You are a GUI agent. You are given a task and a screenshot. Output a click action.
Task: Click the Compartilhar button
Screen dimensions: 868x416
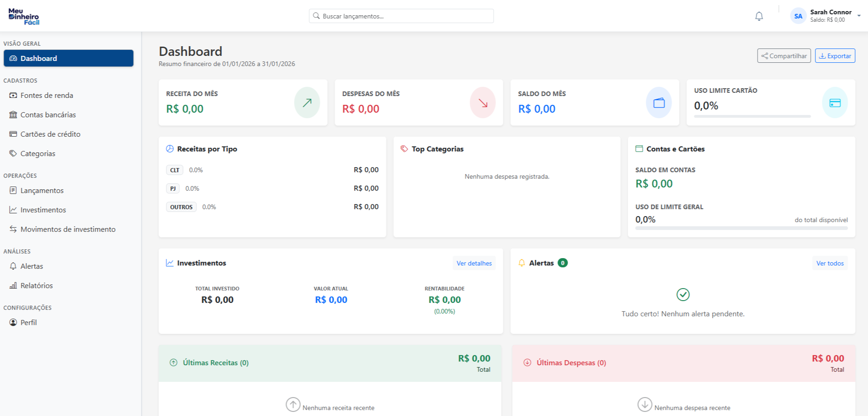pos(783,55)
